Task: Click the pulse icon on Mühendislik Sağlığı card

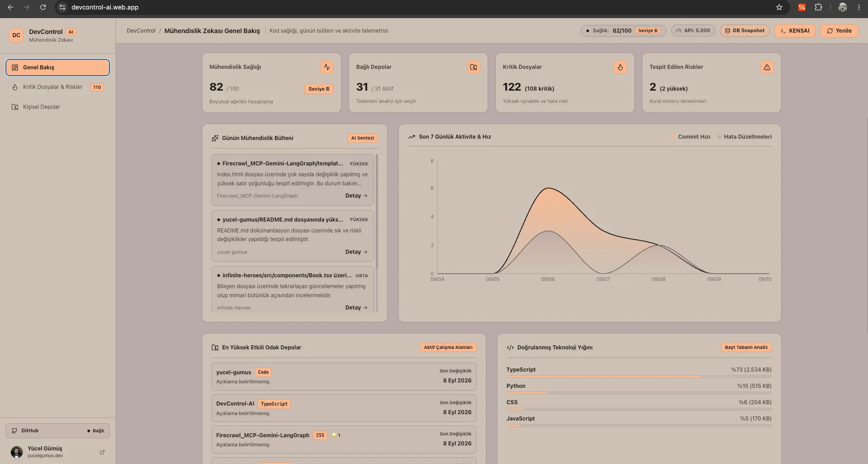Action: coord(327,67)
